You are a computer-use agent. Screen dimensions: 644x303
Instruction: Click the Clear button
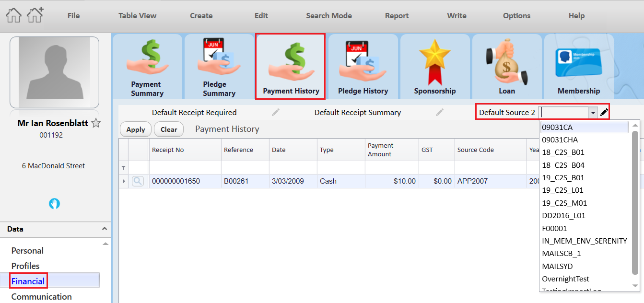point(169,129)
